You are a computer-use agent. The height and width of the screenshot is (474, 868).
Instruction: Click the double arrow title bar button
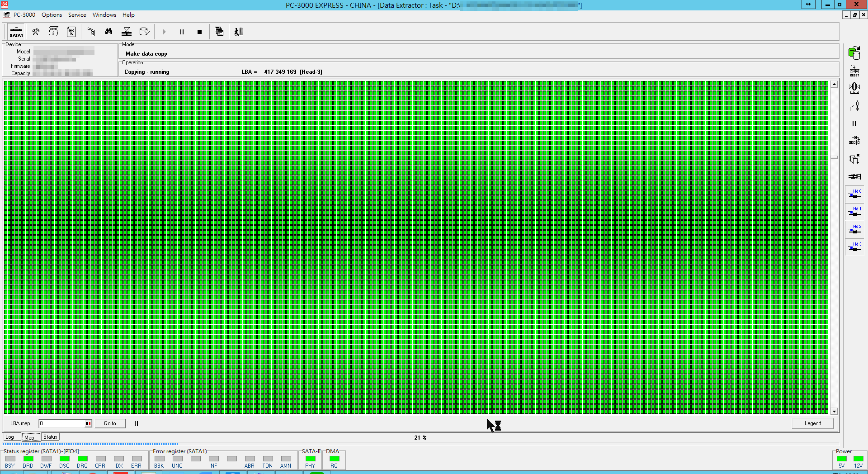click(x=808, y=5)
